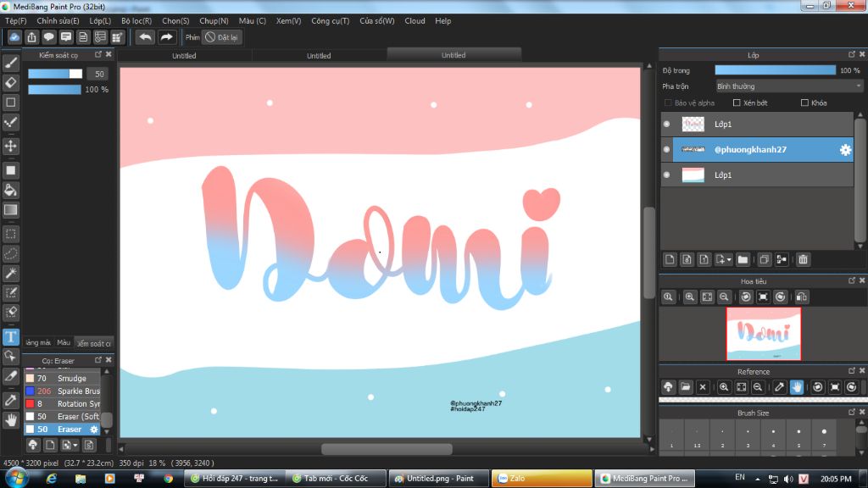Open the Bộ lọc(R) menu

136,21
